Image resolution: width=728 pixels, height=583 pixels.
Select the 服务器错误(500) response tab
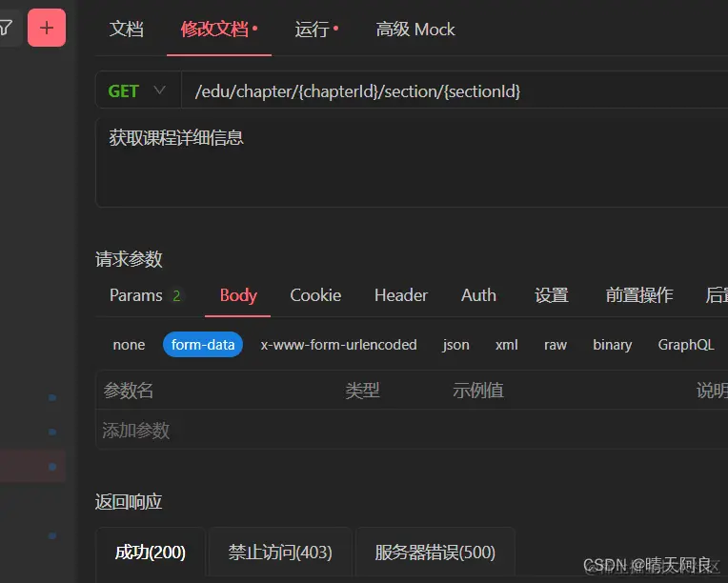click(435, 553)
